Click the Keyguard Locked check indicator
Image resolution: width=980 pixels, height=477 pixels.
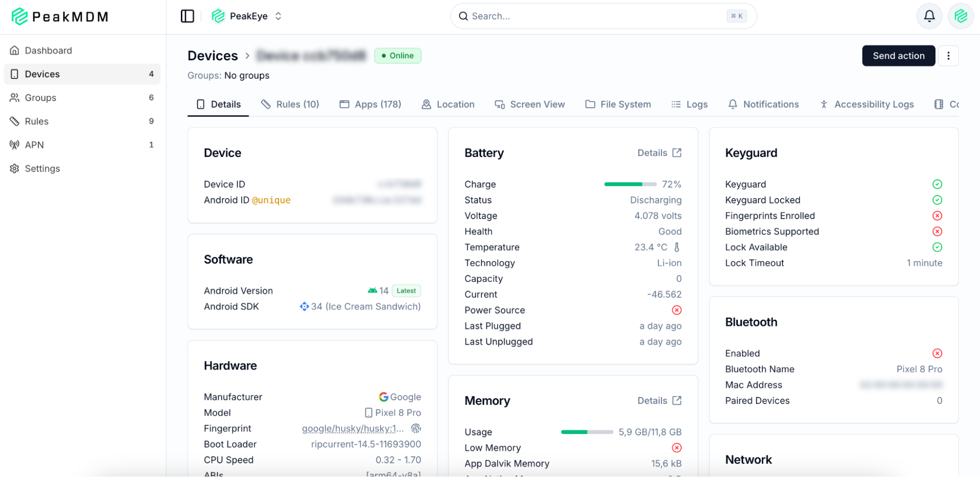pyautogui.click(x=937, y=200)
